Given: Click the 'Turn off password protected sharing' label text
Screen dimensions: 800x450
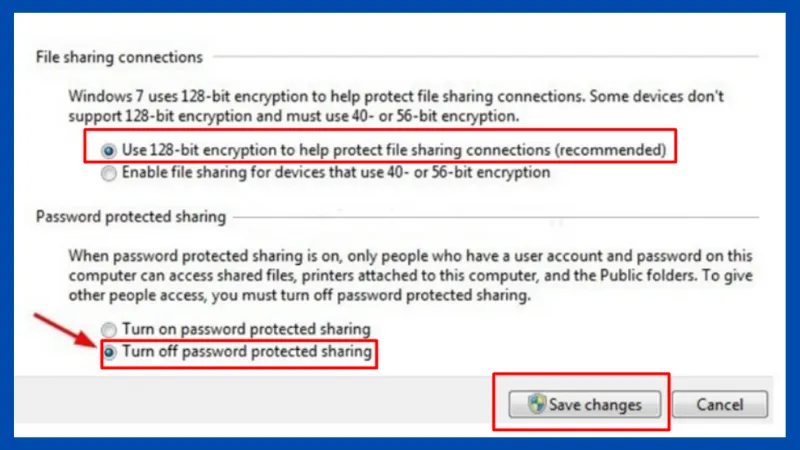Looking at the screenshot, I should [x=245, y=351].
